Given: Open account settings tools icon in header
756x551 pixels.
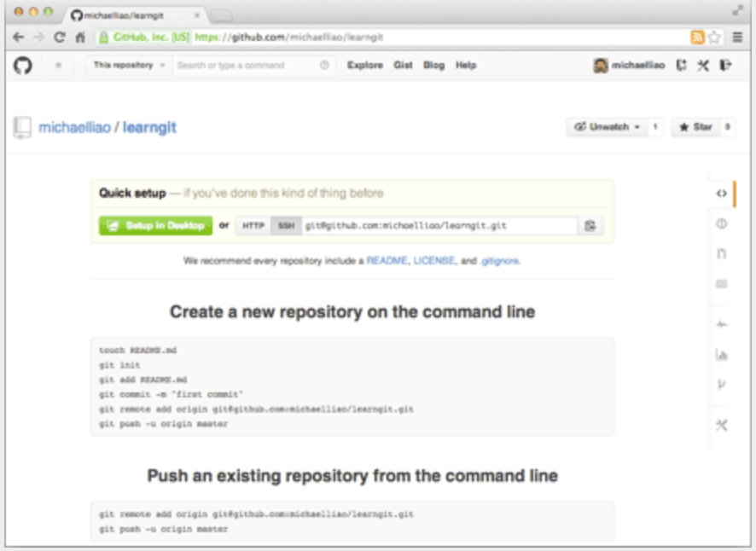Looking at the screenshot, I should coord(703,65).
